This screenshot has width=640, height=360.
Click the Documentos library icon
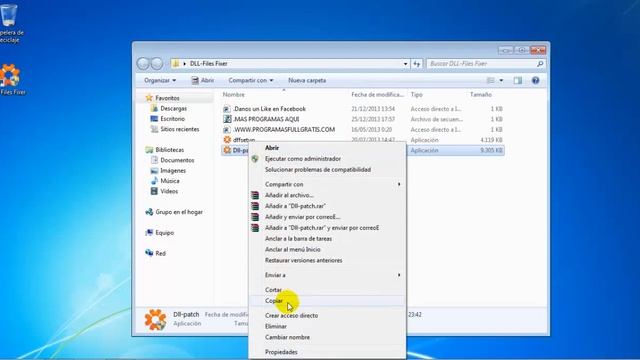(x=154, y=160)
